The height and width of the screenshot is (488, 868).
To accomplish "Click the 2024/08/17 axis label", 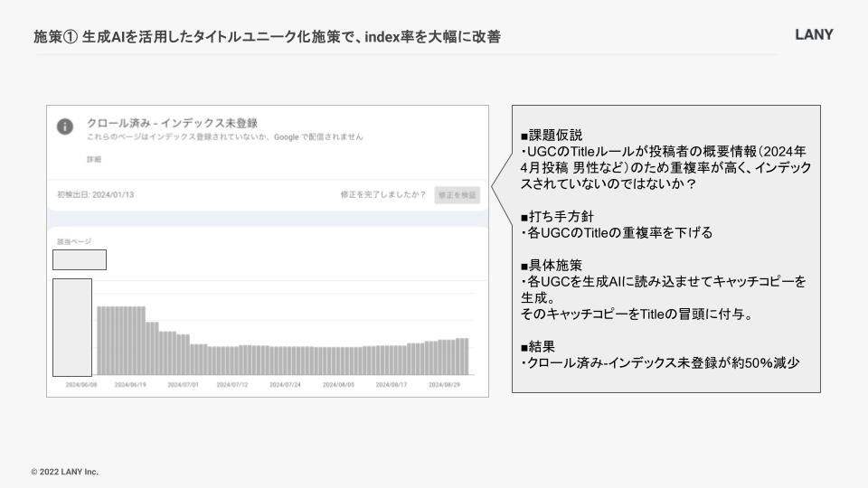I will click(391, 385).
